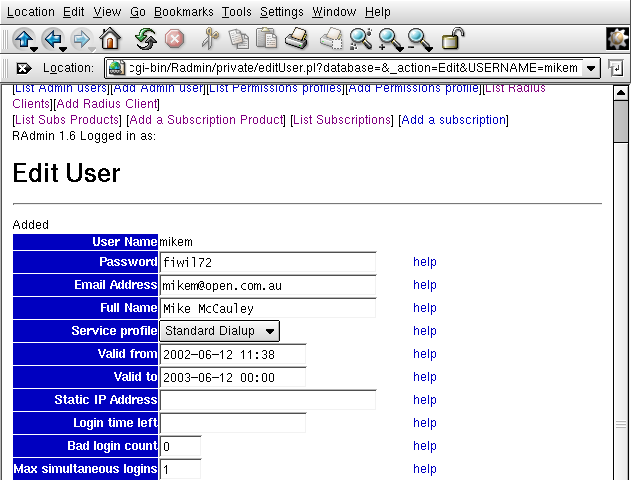Click the Forward arrow icon

[x=81, y=39]
